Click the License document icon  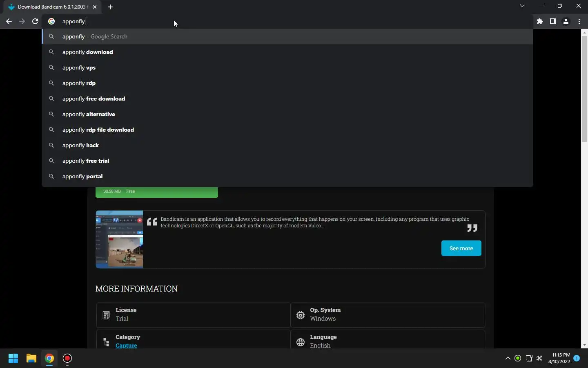(x=106, y=315)
